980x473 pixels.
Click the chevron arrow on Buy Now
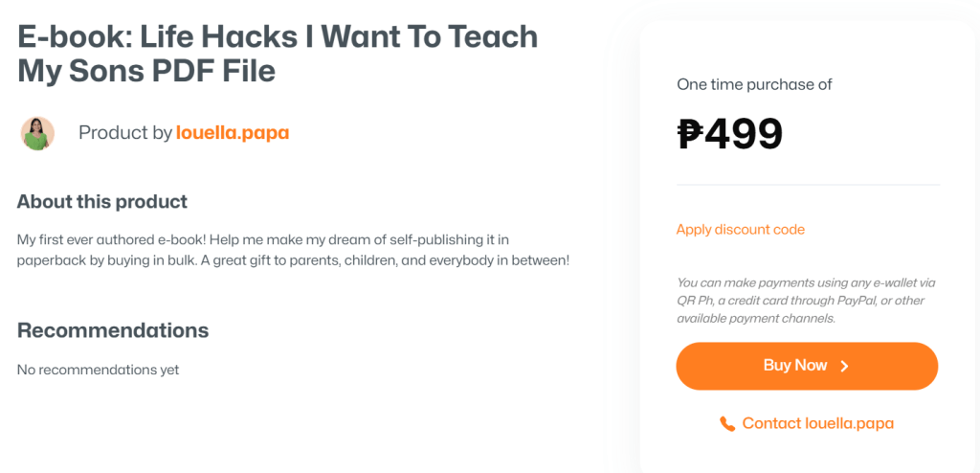844,366
